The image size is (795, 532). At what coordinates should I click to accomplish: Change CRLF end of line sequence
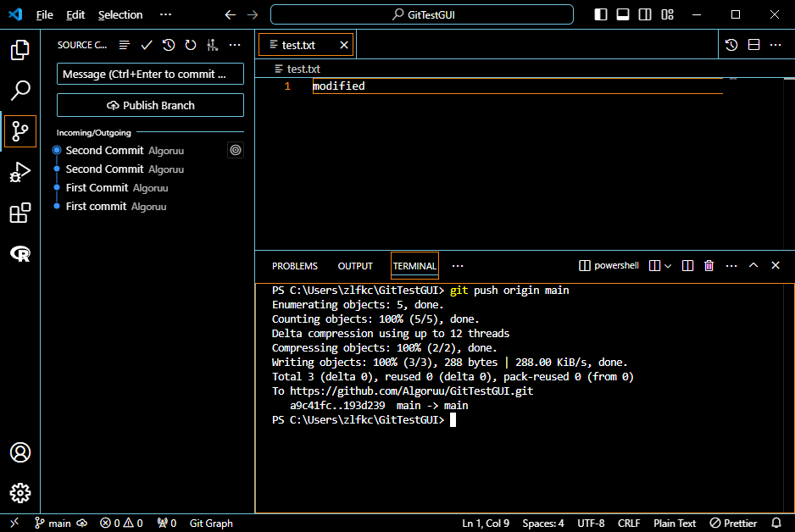pyautogui.click(x=629, y=523)
